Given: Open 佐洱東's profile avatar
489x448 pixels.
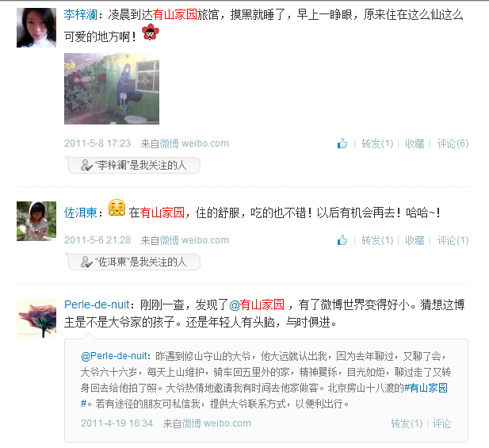Looking at the screenshot, I should [36, 221].
